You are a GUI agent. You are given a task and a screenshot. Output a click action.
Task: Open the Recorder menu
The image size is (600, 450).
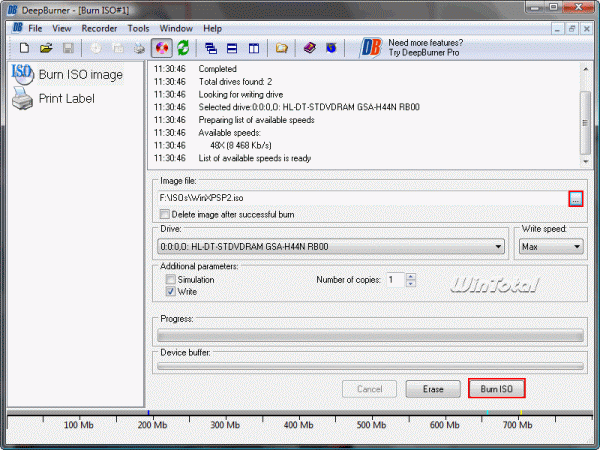[x=99, y=29]
